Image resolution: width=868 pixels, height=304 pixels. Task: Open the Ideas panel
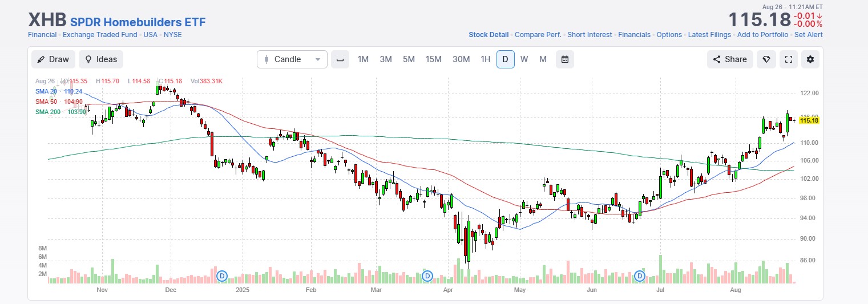coord(101,59)
